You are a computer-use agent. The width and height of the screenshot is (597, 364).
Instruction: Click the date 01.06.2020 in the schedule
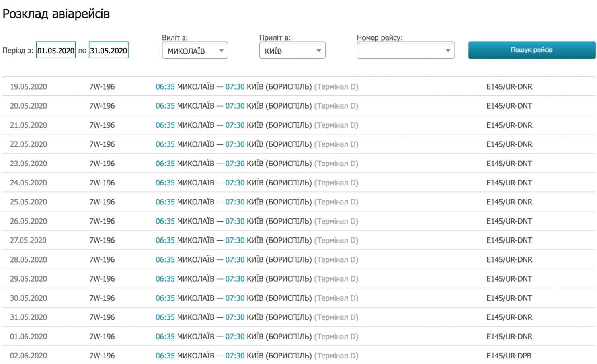click(x=28, y=337)
